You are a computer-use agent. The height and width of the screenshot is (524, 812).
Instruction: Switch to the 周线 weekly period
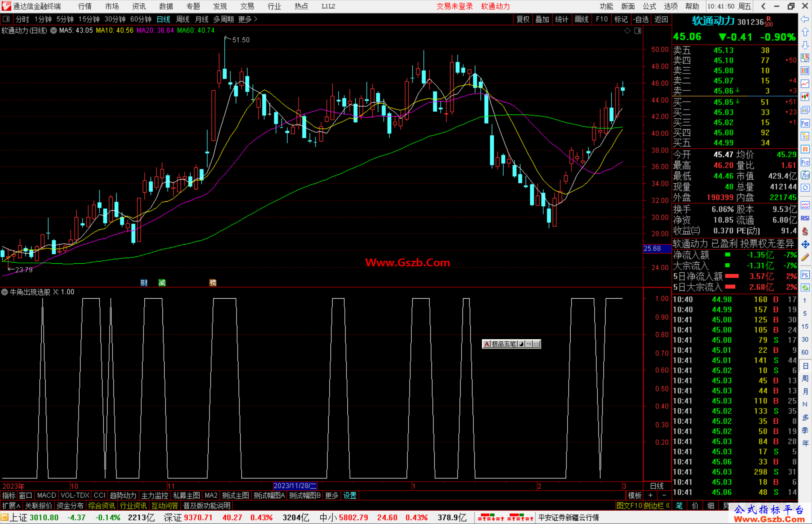click(183, 19)
